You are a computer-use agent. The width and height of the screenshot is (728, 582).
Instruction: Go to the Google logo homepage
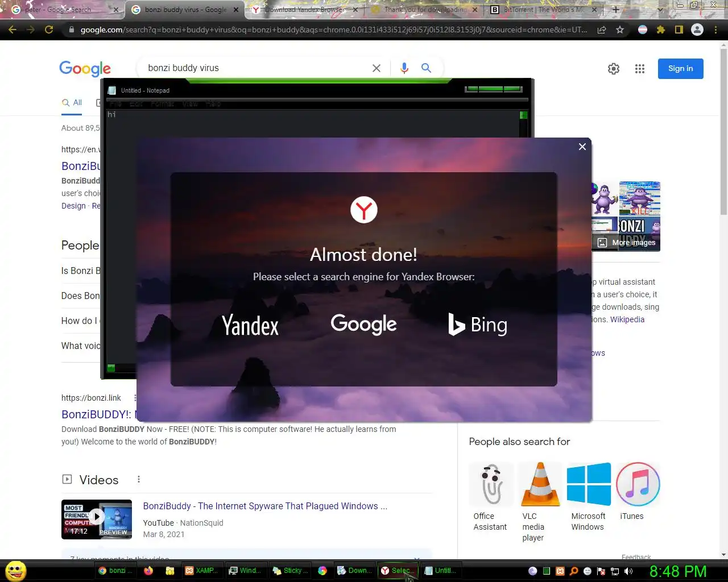[x=85, y=69]
